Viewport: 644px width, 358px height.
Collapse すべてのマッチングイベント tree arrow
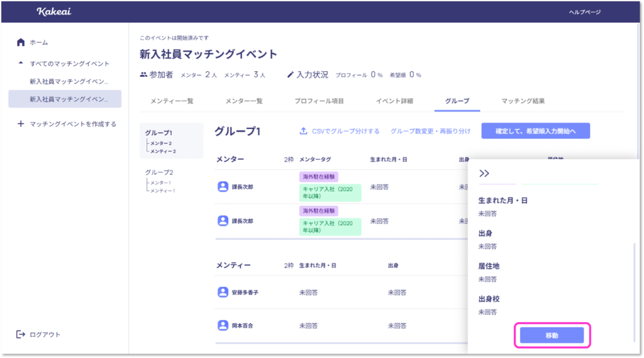point(21,64)
